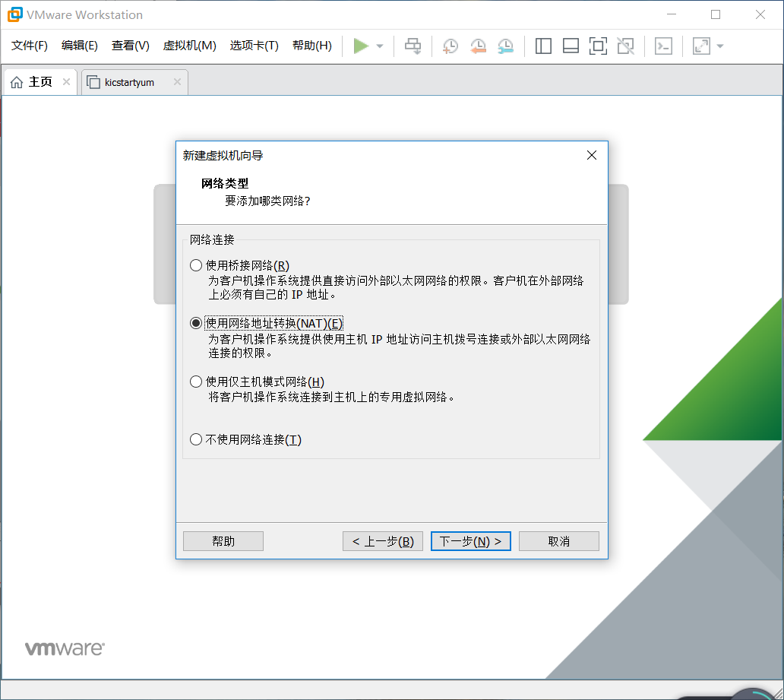Close the 主页 tab

pyautogui.click(x=66, y=81)
